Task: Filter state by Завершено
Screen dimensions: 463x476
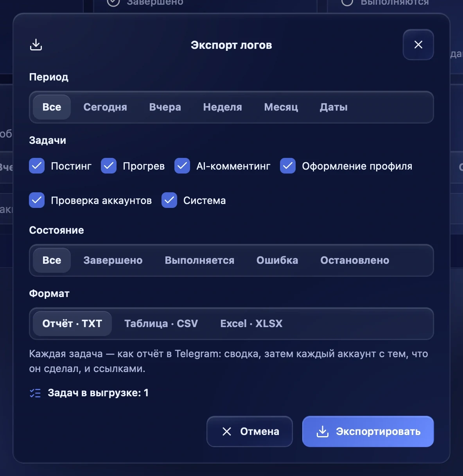Action: (113, 260)
